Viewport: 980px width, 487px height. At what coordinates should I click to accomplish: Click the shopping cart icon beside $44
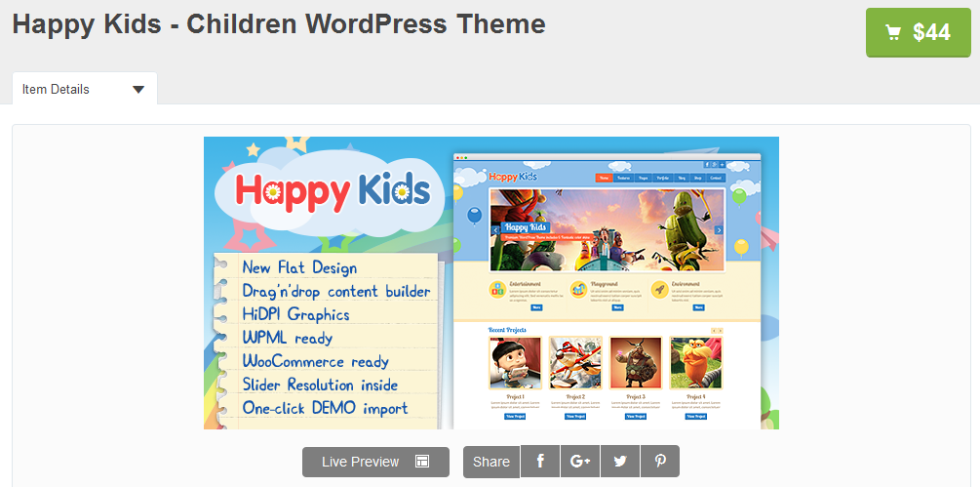click(894, 32)
